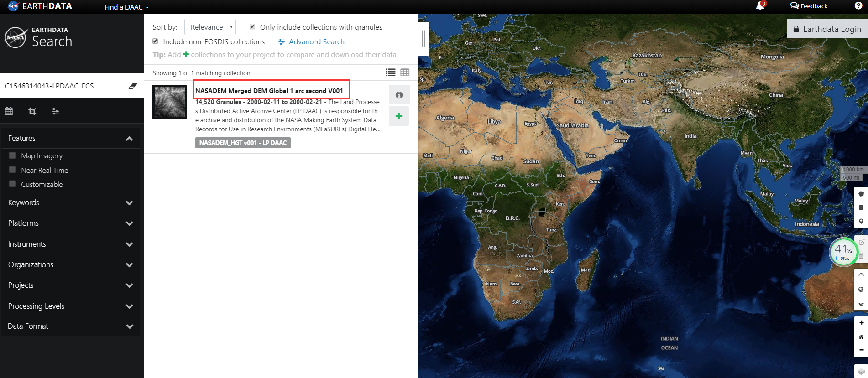Viewport: 868px width, 378px height.
Task: Switch to south polar projection
Action: (861, 303)
